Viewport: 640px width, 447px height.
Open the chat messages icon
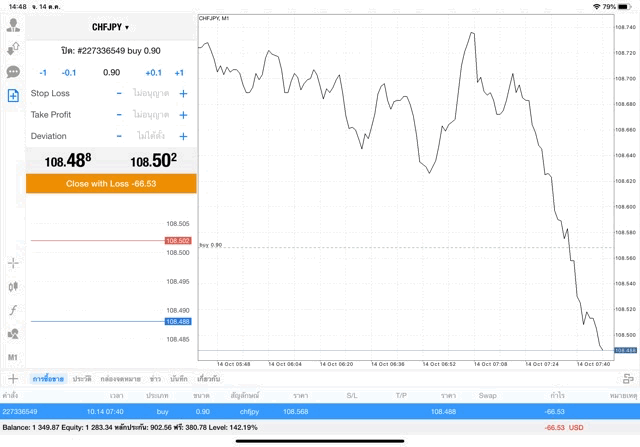[13, 72]
